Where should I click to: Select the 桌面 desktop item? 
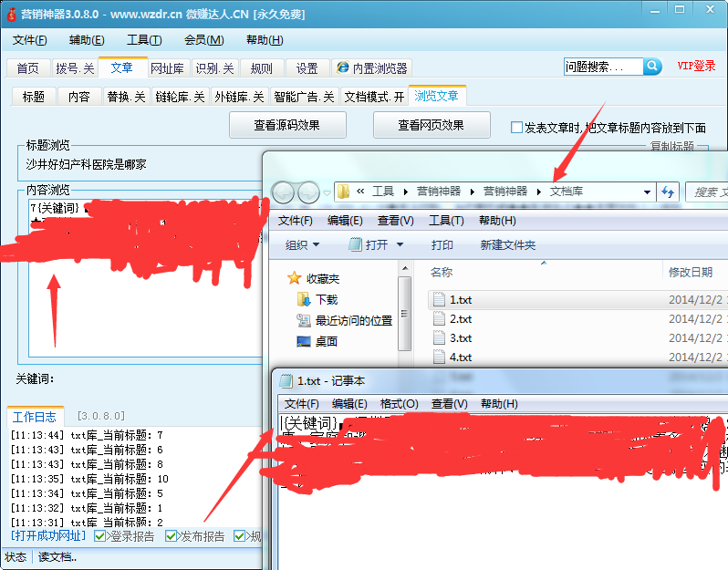[x=326, y=341]
